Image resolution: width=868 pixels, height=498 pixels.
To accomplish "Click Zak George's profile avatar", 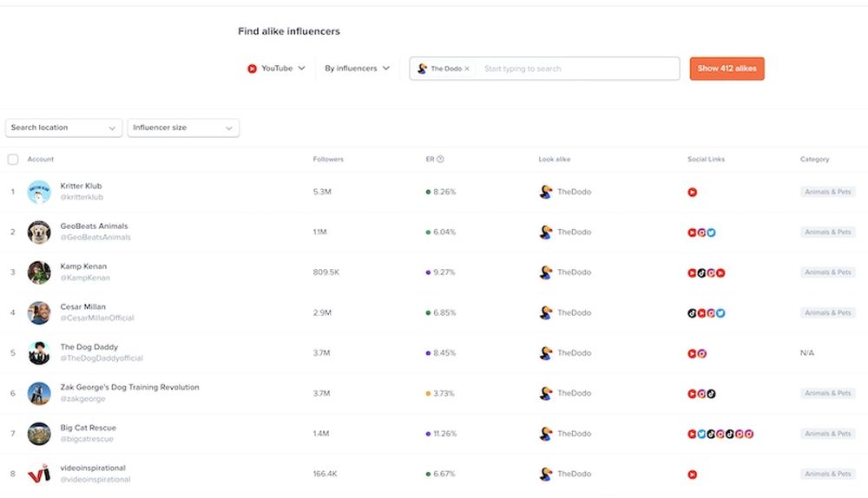I will (39, 393).
